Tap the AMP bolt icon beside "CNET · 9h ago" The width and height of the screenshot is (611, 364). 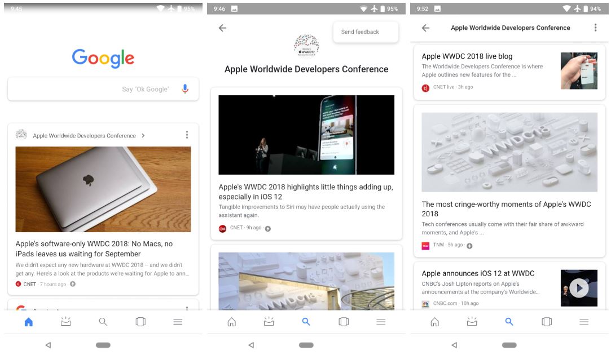pyautogui.click(x=268, y=228)
